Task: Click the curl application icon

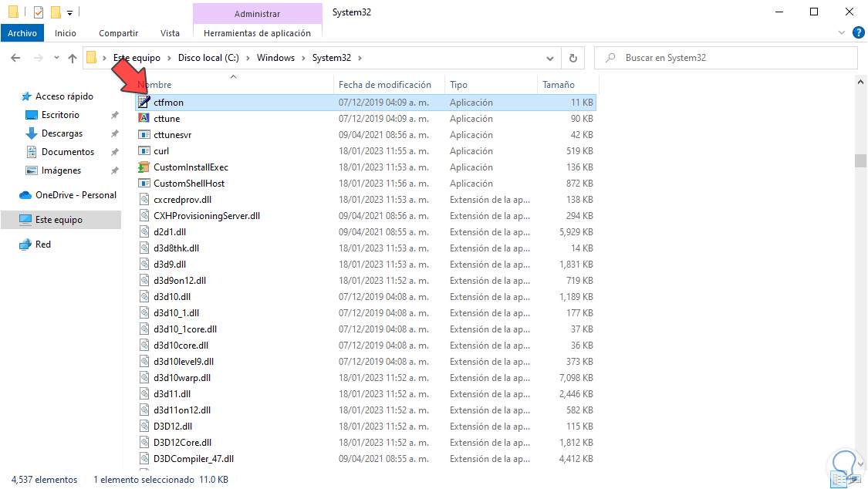Action: 144,151
